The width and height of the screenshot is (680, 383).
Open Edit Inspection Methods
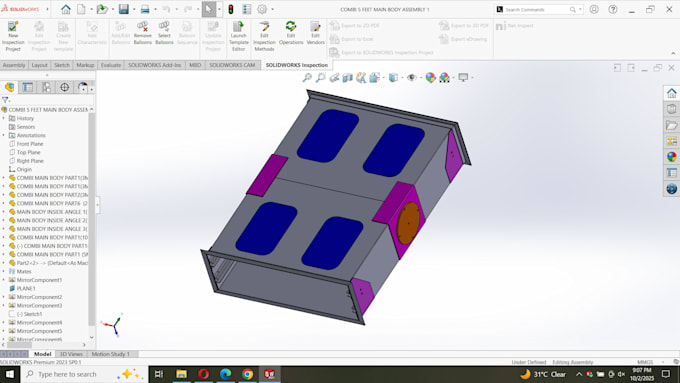tap(264, 36)
